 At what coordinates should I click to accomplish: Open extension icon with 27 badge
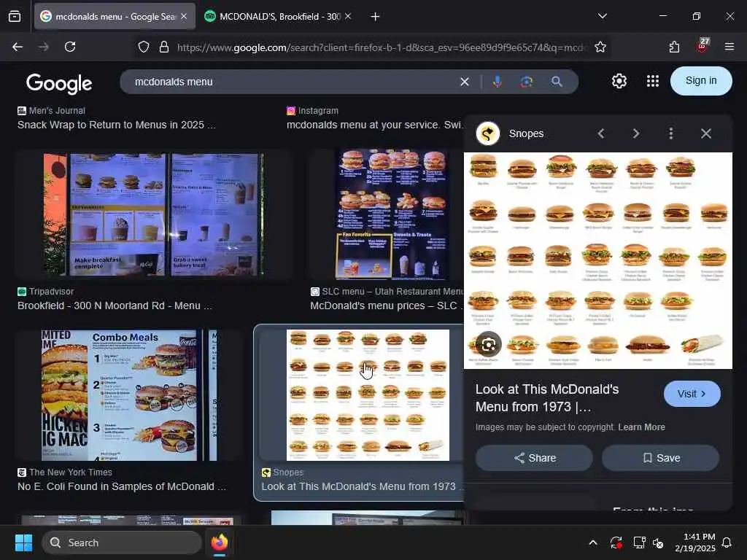click(703, 46)
